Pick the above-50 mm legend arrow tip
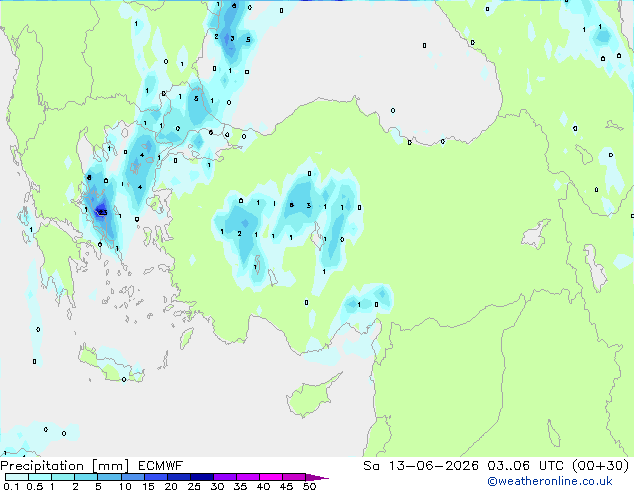 317,477
